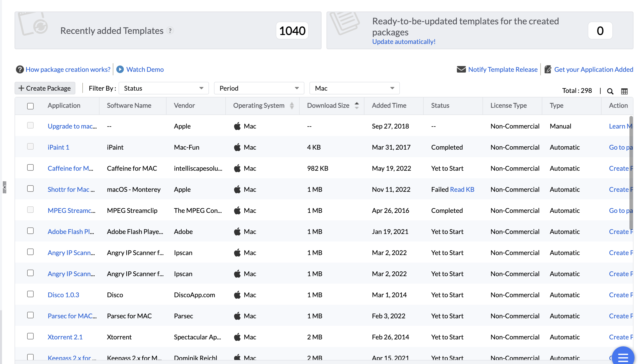Open the Period filter dropdown
The height and width of the screenshot is (364, 641).
pyautogui.click(x=259, y=88)
